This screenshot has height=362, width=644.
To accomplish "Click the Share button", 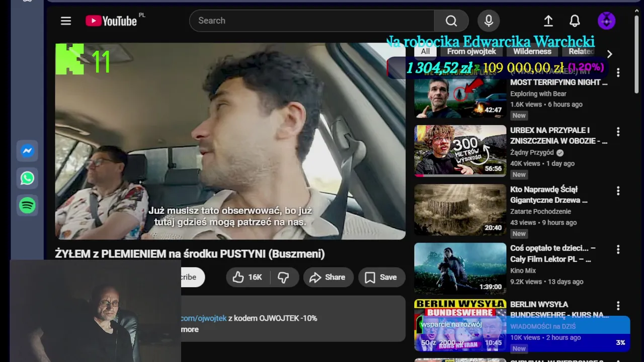I will click(328, 277).
